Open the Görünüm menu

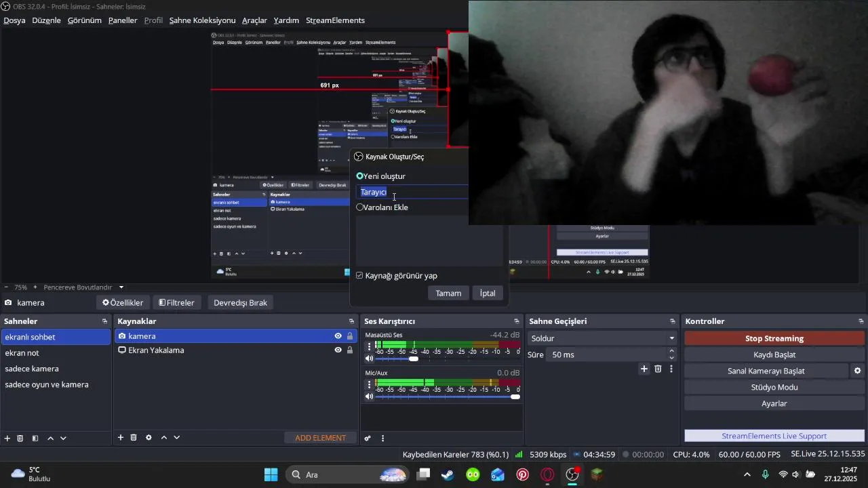[84, 20]
